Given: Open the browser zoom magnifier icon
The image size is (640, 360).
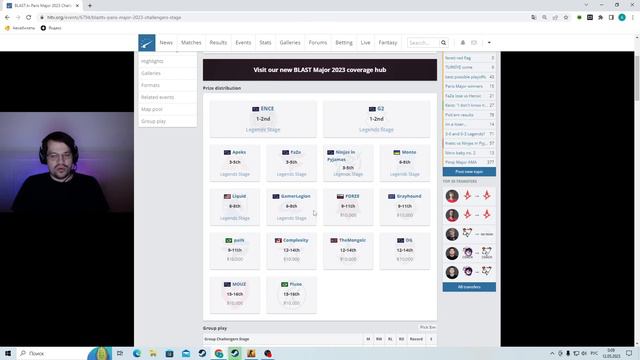Looking at the screenshot, I should (544, 18).
